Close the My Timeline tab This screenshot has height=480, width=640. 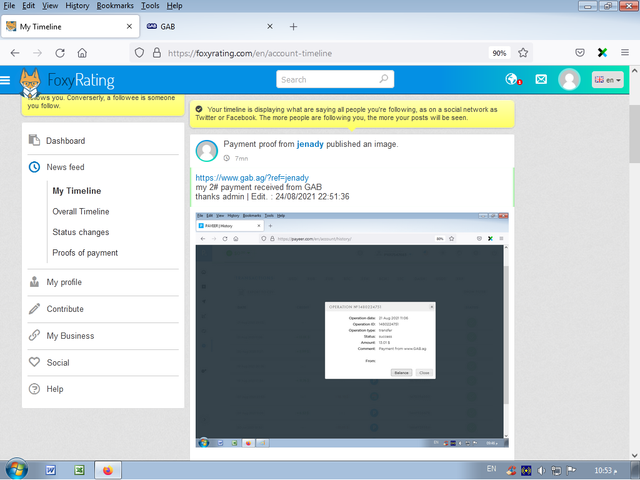point(129,27)
